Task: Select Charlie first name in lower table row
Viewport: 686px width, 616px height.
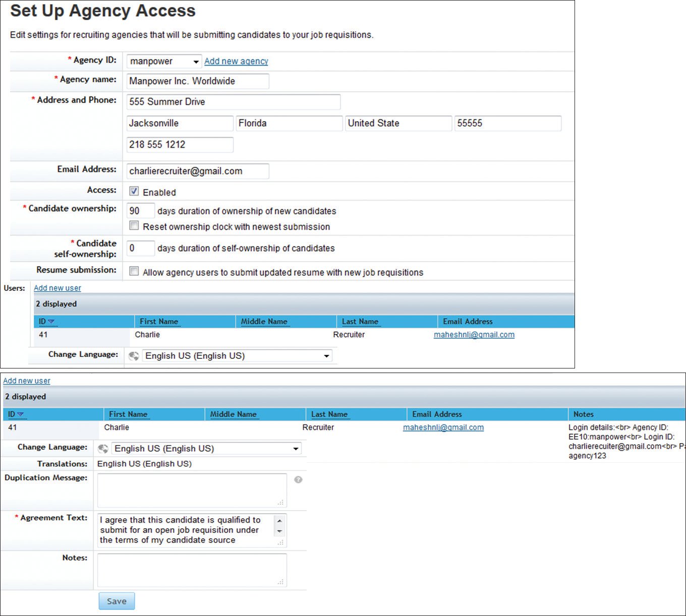Action: (x=117, y=427)
